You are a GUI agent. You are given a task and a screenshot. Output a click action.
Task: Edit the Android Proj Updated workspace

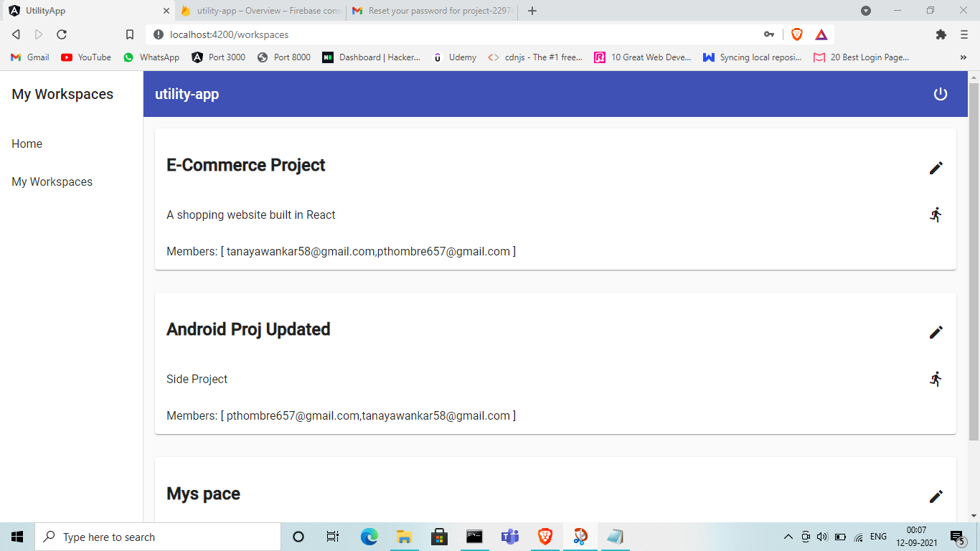[936, 331]
